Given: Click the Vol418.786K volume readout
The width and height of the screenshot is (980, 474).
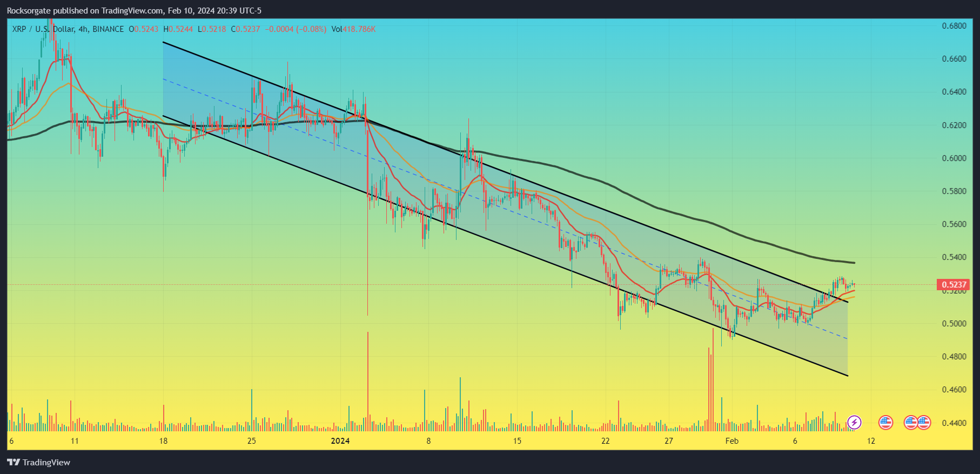Looking at the screenshot, I should click(x=353, y=29).
